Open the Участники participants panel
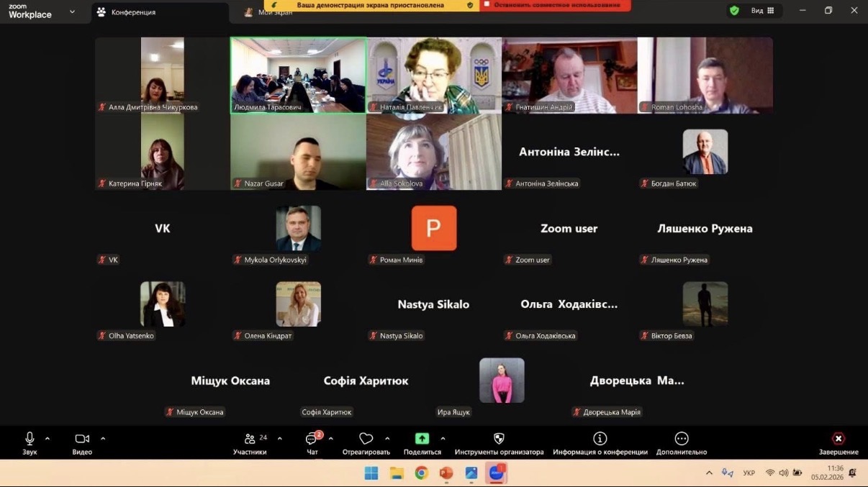 click(x=250, y=440)
